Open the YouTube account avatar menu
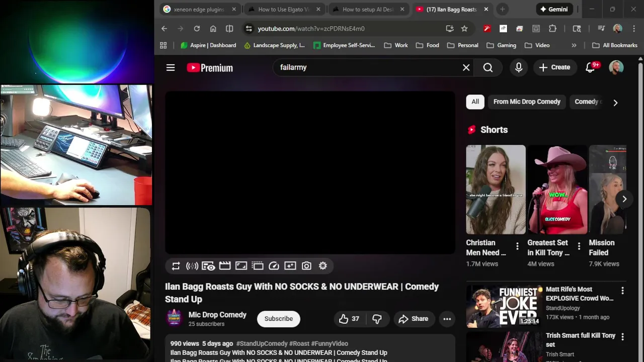The height and width of the screenshot is (362, 644). coord(616,67)
